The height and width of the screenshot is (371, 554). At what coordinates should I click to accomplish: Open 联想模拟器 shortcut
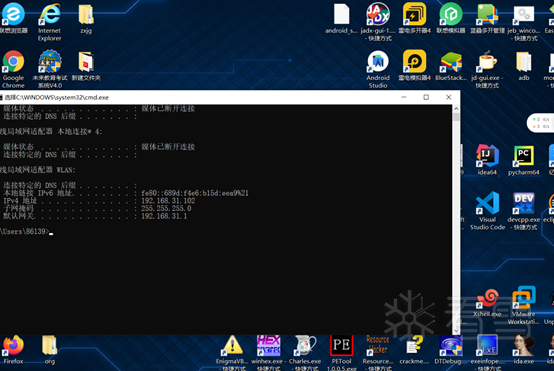point(451,18)
